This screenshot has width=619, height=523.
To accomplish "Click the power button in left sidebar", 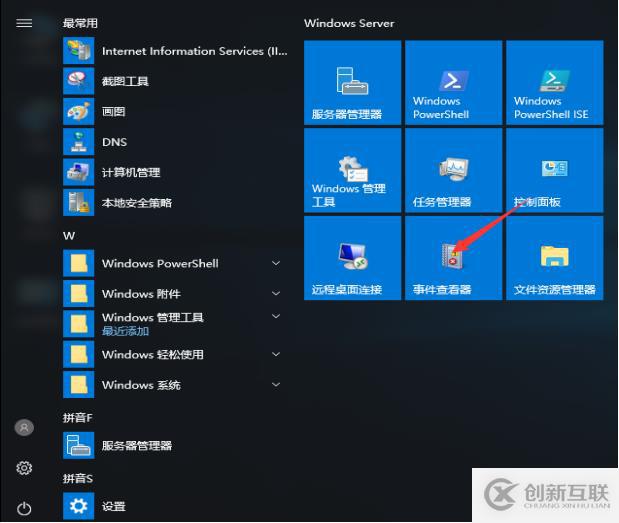I will [x=24, y=508].
